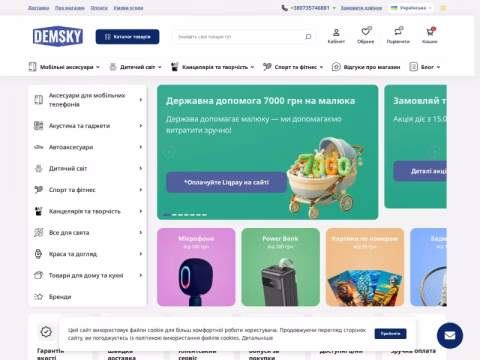The image size is (480, 360).
Task: Click the sidebar Краса та догляд icon
Action: 39,254
